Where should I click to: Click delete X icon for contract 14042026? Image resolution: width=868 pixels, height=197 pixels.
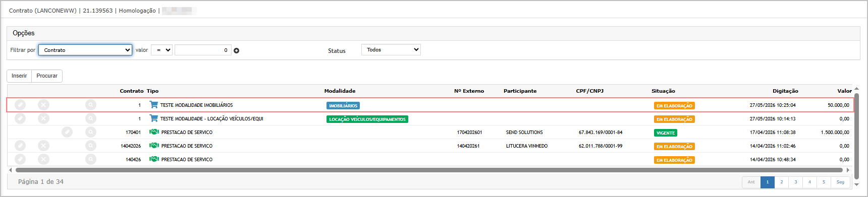44,146
